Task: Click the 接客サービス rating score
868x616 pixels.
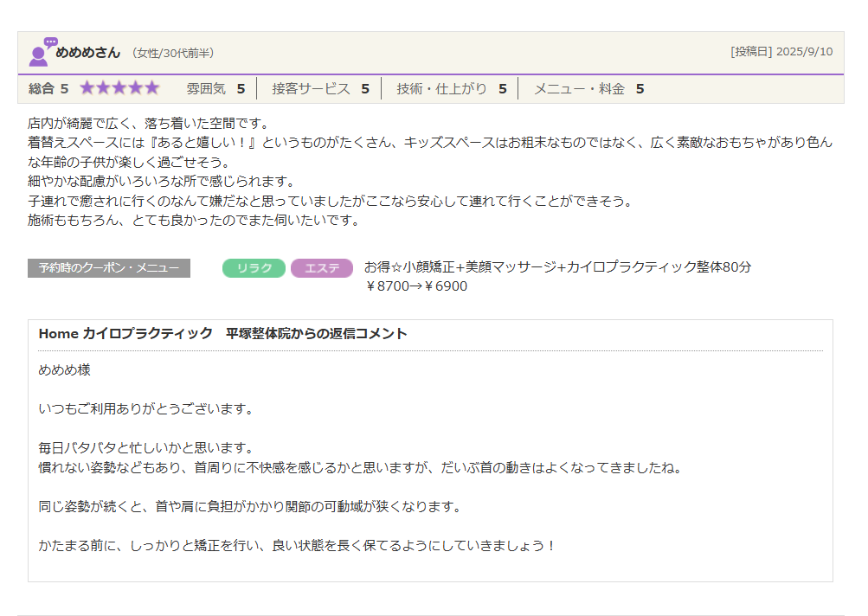Action: pyautogui.click(x=365, y=88)
